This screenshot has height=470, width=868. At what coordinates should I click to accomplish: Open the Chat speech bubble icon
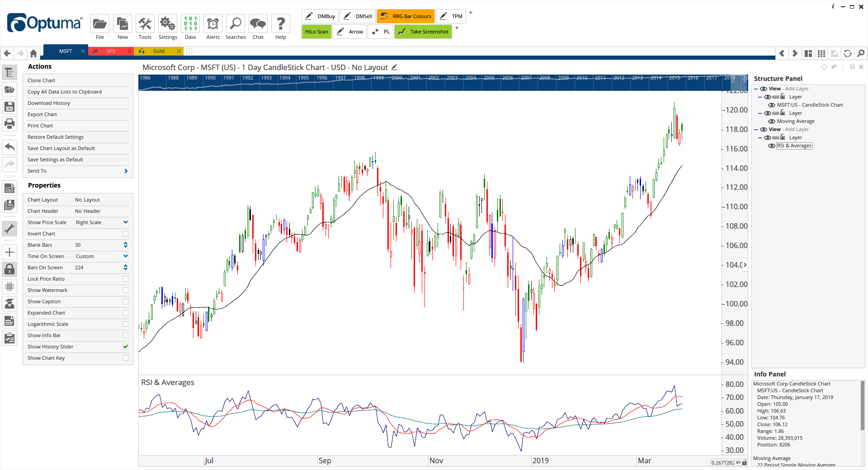click(x=258, y=23)
